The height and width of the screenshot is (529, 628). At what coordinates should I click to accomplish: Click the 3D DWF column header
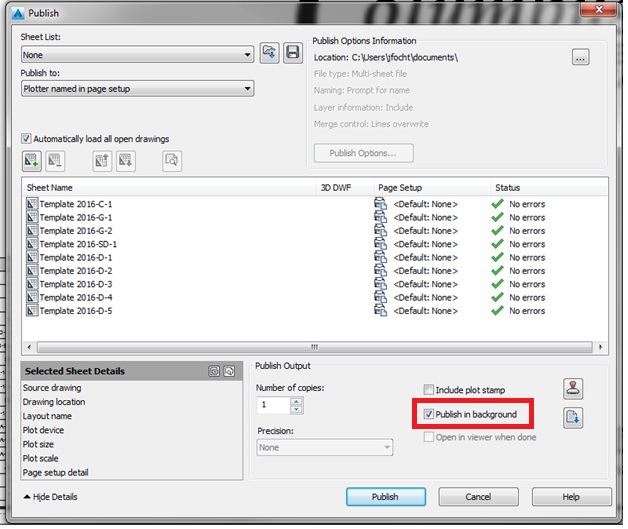pos(345,187)
